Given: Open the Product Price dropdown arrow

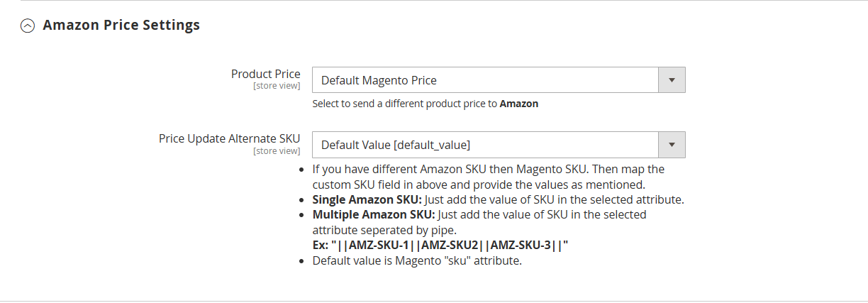Looking at the screenshot, I should tap(672, 80).
